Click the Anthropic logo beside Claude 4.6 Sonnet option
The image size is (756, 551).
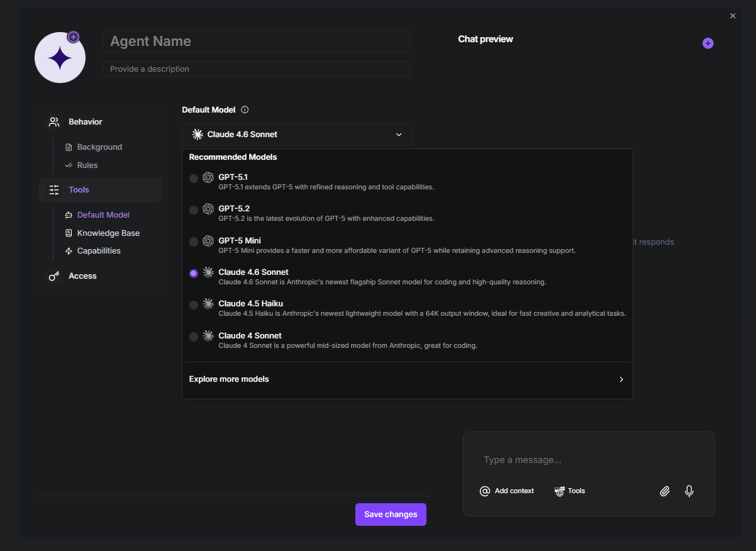point(208,273)
